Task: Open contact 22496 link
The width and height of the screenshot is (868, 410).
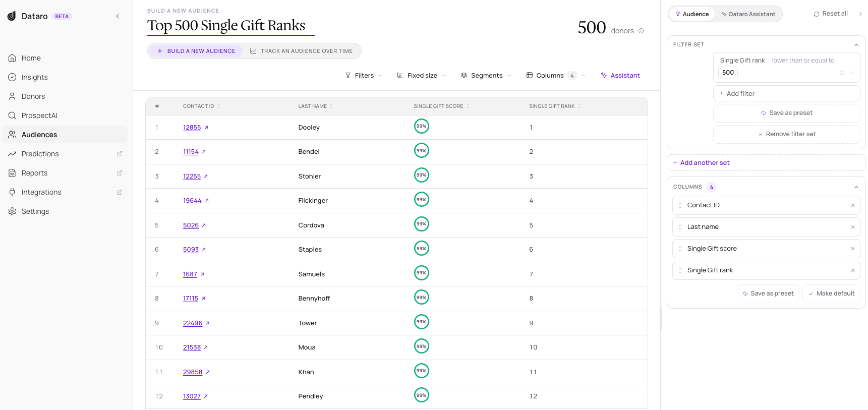Action: [193, 323]
